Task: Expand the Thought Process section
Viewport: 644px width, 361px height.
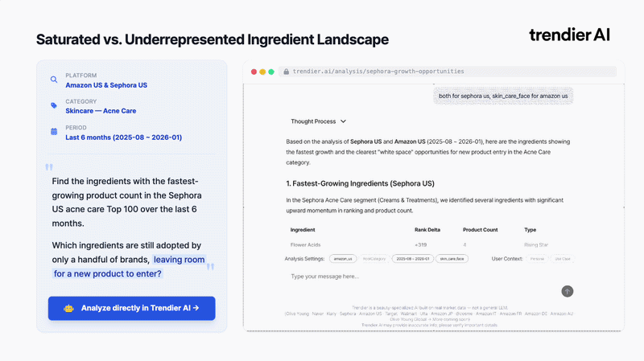Action: tap(319, 121)
